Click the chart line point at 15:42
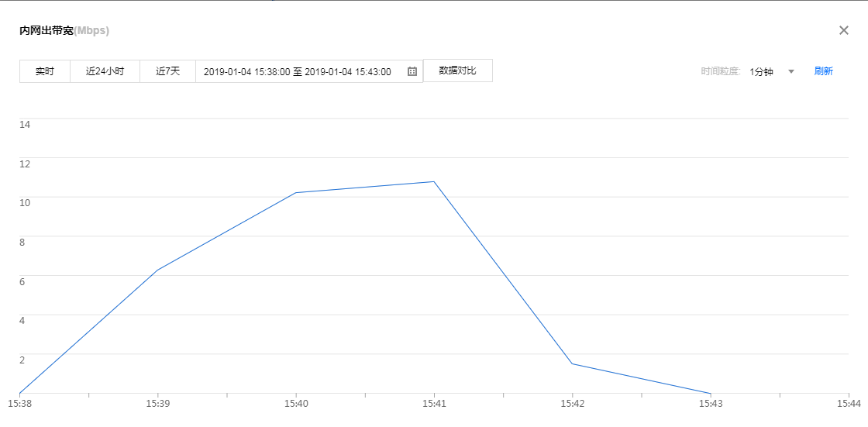The image size is (868, 427). (572, 363)
